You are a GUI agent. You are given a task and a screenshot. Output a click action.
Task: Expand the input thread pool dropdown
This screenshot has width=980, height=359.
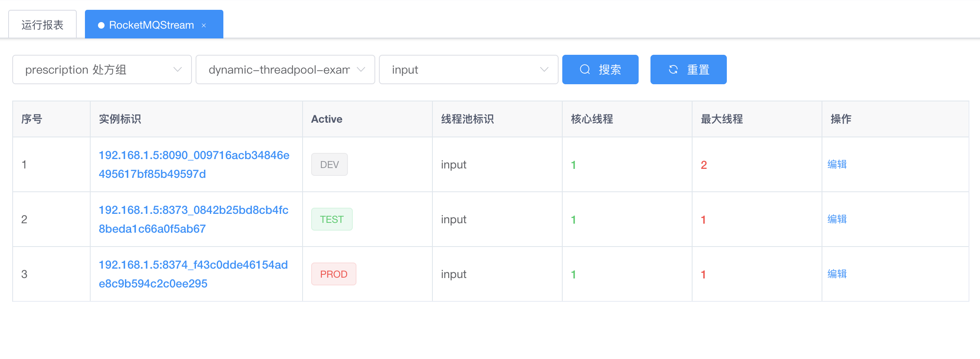pyautogui.click(x=469, y=70)
